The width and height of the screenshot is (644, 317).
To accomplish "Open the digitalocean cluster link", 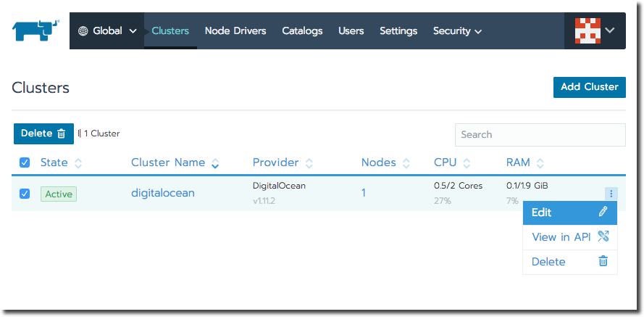I will tap(163, 193).
